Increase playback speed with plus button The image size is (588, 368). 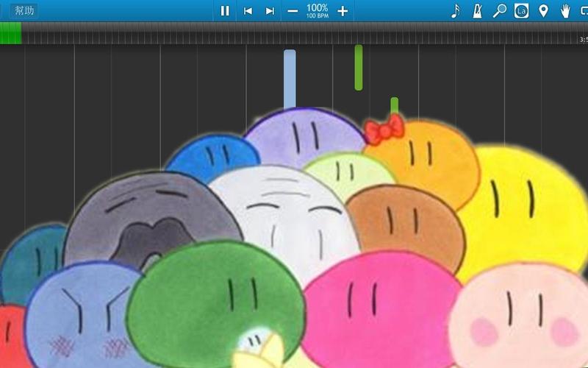click(343, 11)
